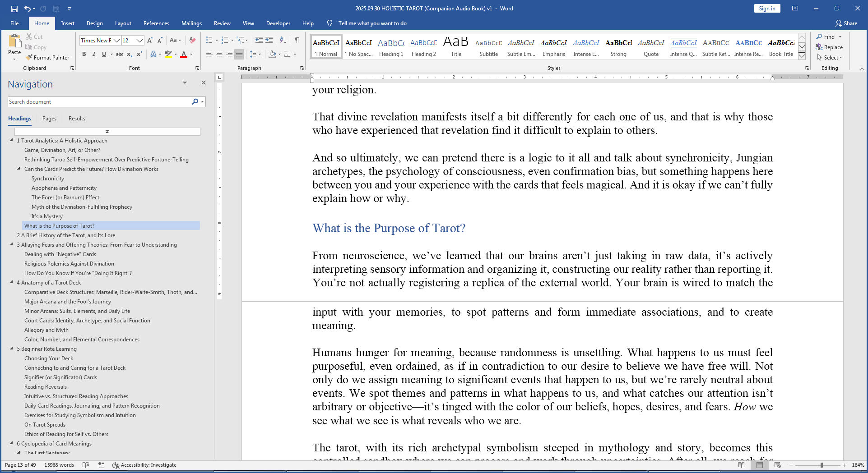This screenshot has width=868, height=473.
Task: Click the Sign in button
Action: coord(766,9)
